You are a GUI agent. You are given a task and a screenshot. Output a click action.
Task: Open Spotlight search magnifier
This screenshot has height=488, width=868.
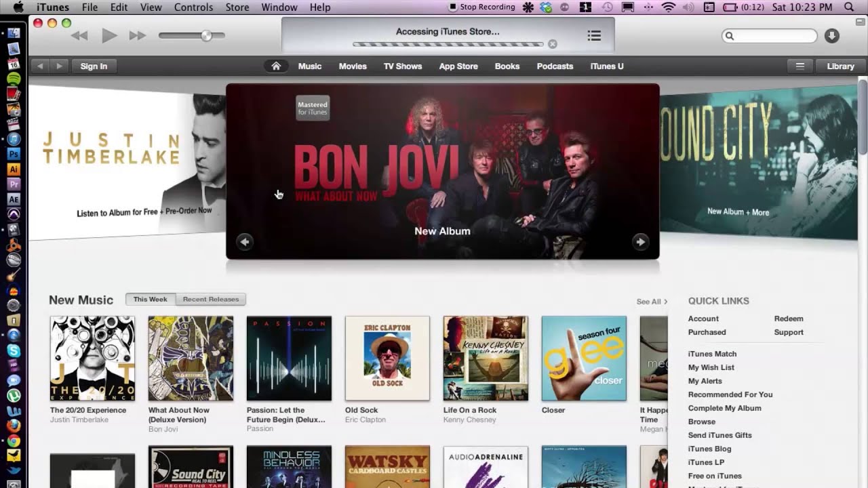coord(849,7)
